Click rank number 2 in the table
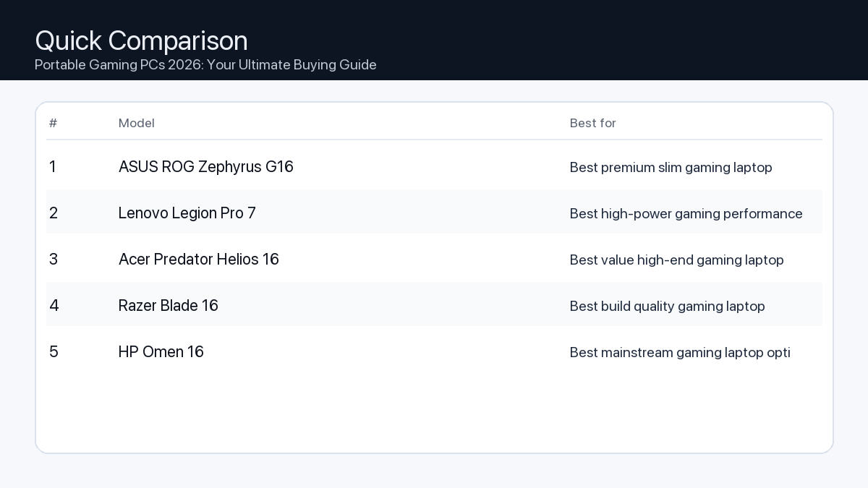868x488 pixels. (54, 213)
